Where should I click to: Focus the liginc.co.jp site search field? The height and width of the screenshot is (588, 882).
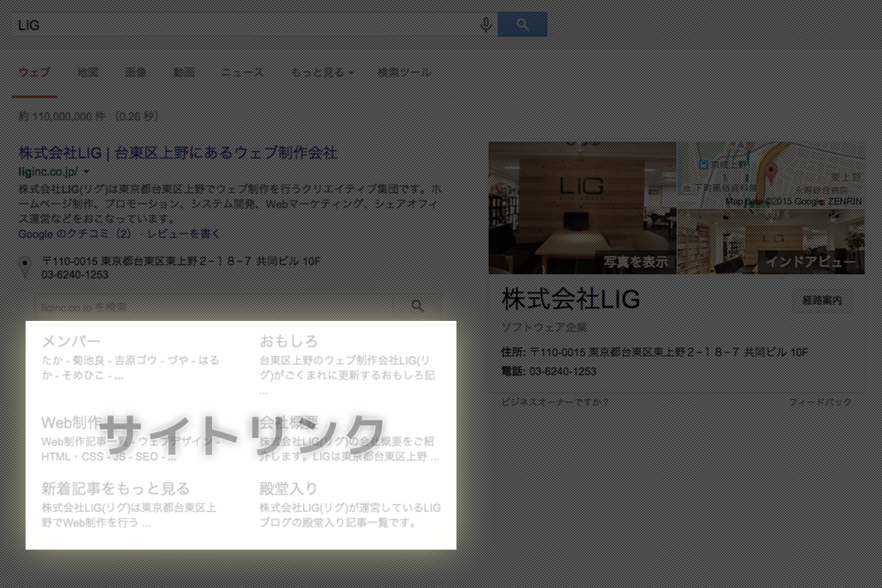click(213, 306)
